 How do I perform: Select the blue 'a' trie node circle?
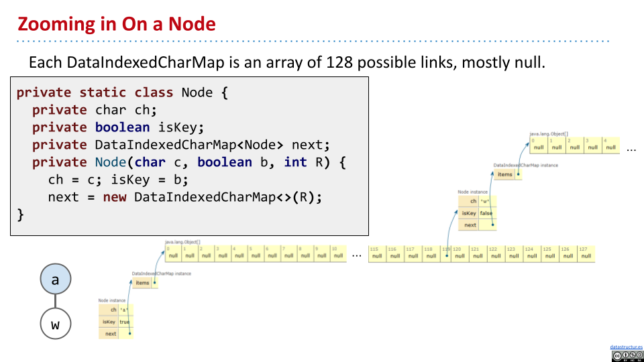click(x=56, y=280)
